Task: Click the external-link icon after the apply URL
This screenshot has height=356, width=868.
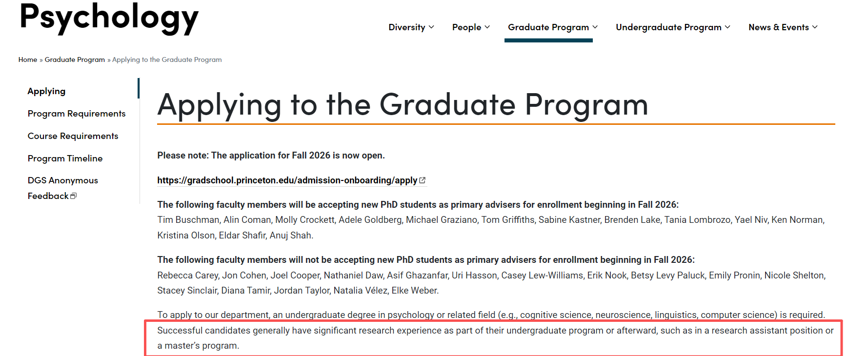Action: pos(423,180)
